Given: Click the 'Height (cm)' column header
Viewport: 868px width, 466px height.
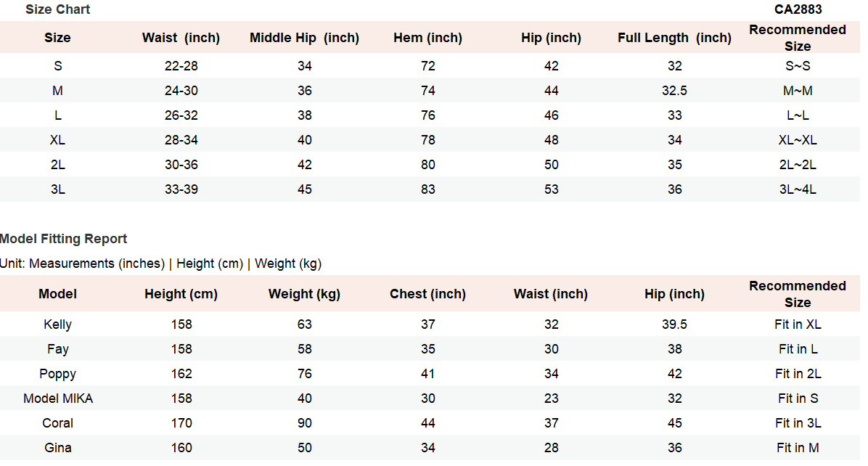Looking at the screenshot, I should [x=181, y=294].
